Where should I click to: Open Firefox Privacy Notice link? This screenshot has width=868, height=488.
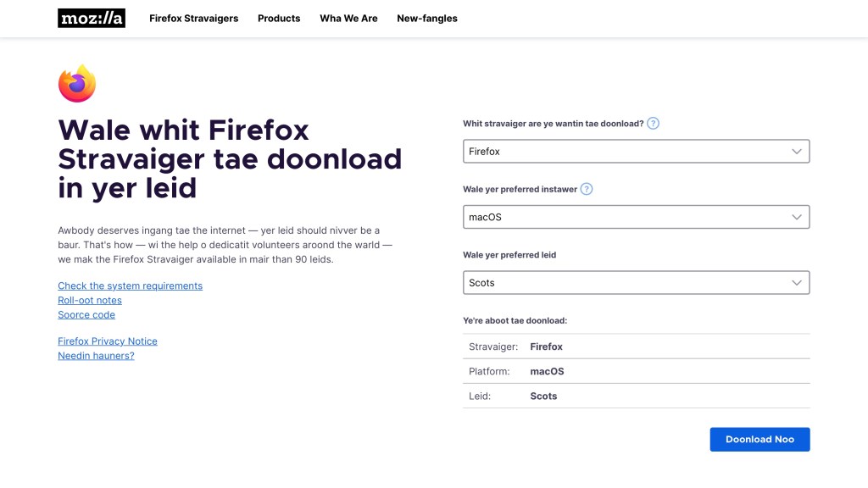(x=108, y=341)
